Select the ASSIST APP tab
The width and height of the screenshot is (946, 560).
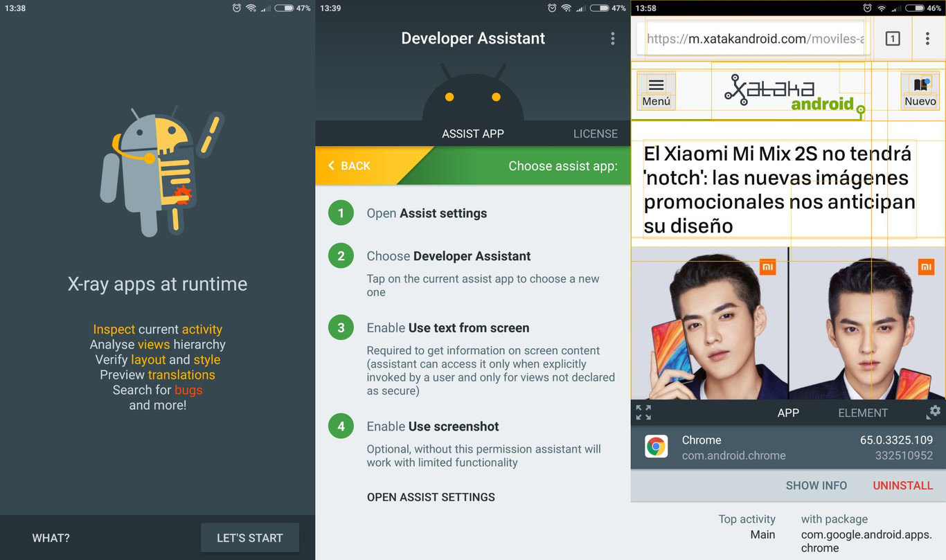coord(473,133)
